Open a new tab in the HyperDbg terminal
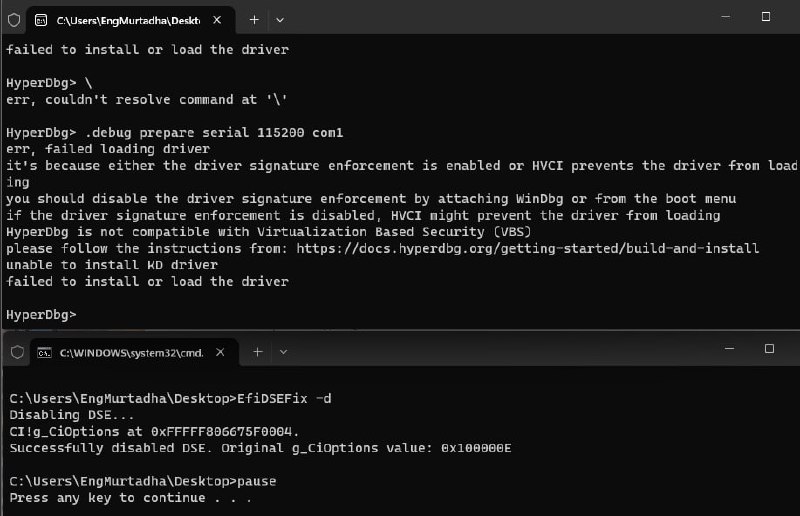The height and width of the screenshot is (516, 800). click(x=254, y=20)
